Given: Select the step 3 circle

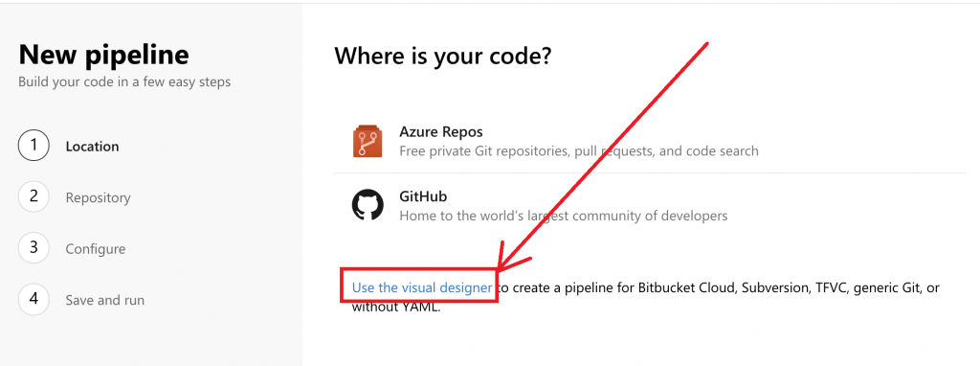Looking at the screenshot, I should (x=33, y=248).
